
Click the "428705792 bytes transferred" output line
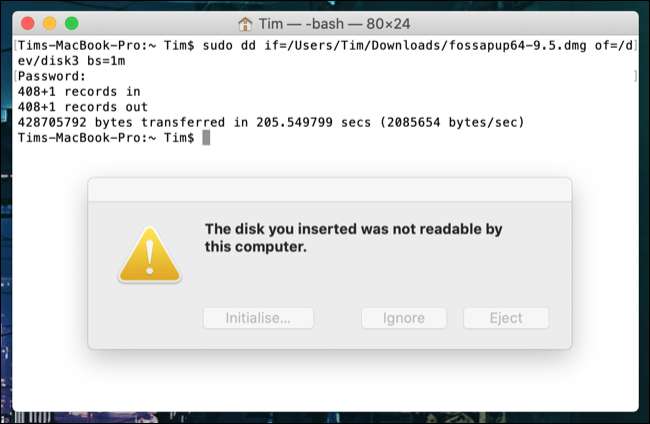click(x=270, y=122)
